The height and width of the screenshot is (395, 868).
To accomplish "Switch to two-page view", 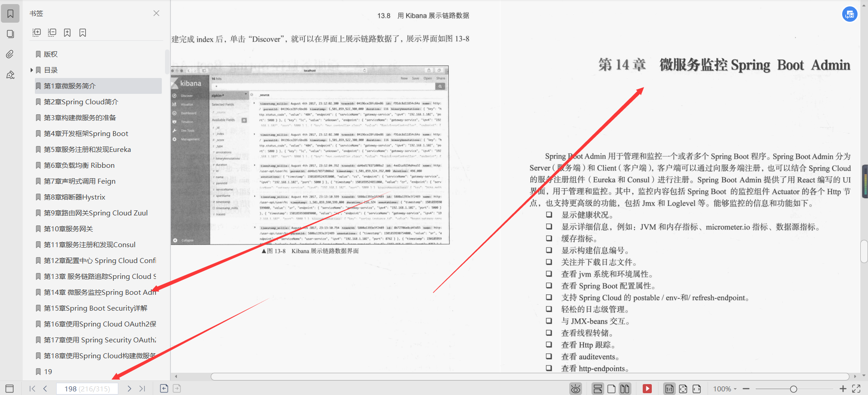I will (625, 389).
